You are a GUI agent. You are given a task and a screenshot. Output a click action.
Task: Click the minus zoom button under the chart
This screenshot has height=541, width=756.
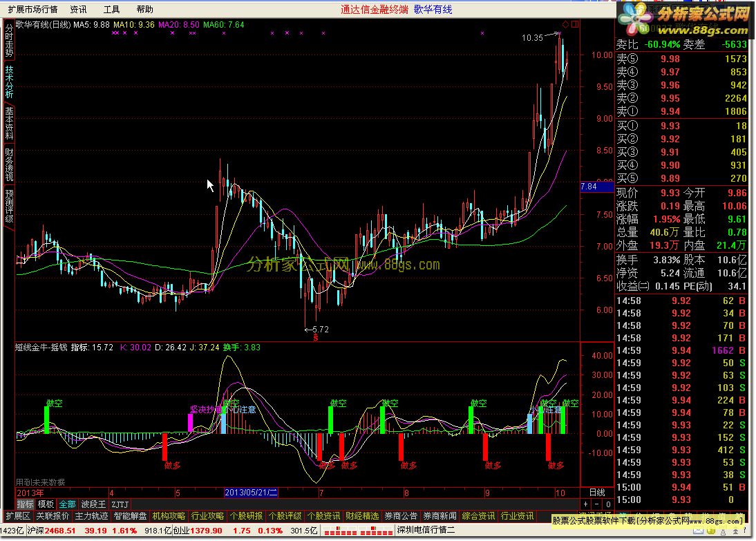pos(597,504)
